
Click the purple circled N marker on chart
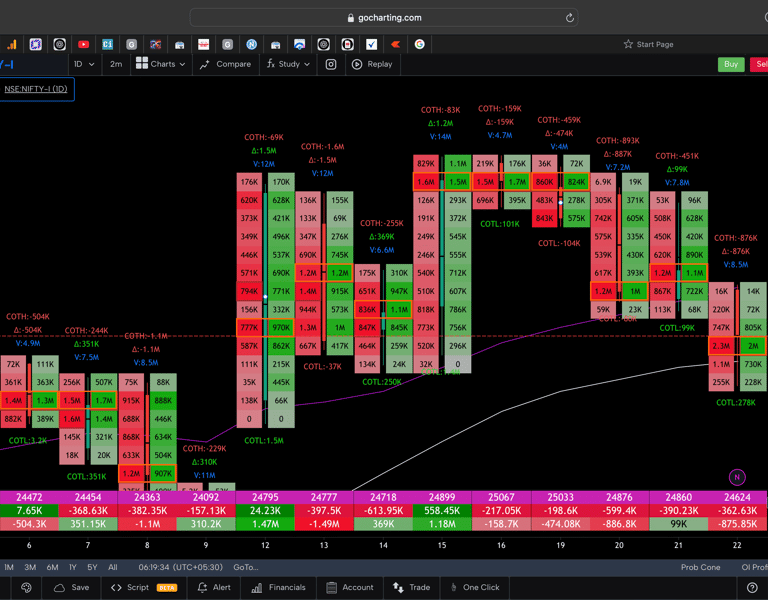737,477
